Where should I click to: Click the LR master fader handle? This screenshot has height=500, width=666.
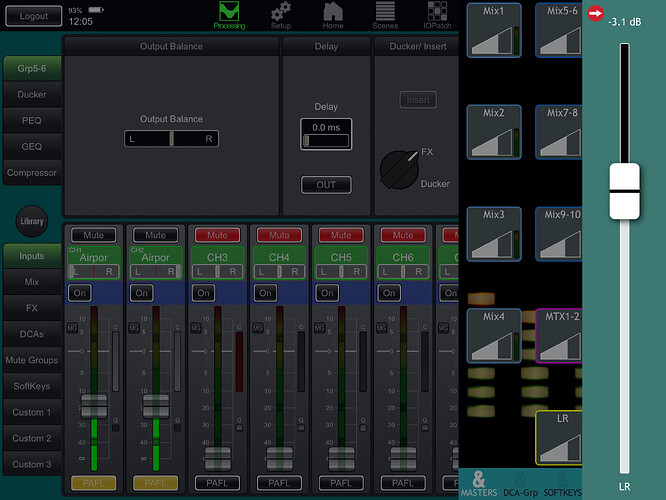click(x=624, y=191)
